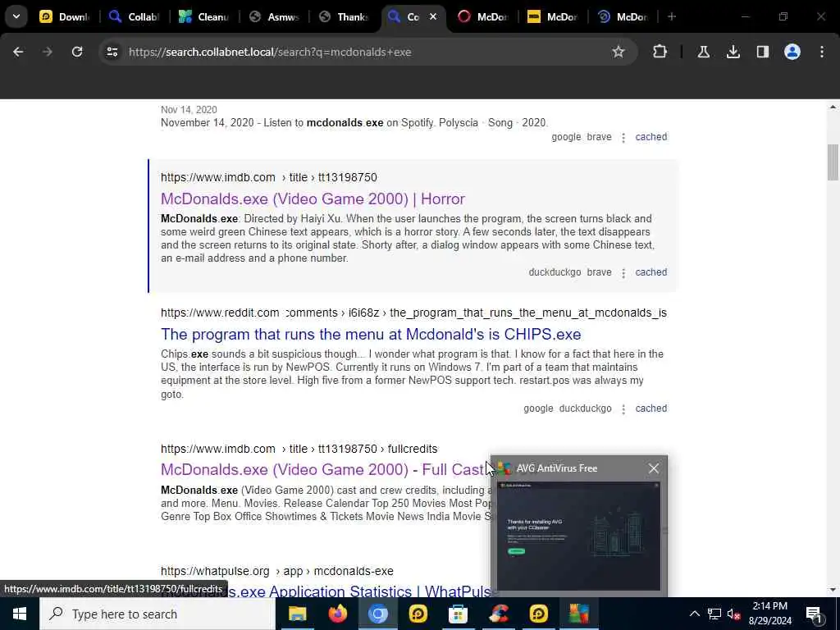
Task: Open the notification center icon
Action: click(814, 614)
